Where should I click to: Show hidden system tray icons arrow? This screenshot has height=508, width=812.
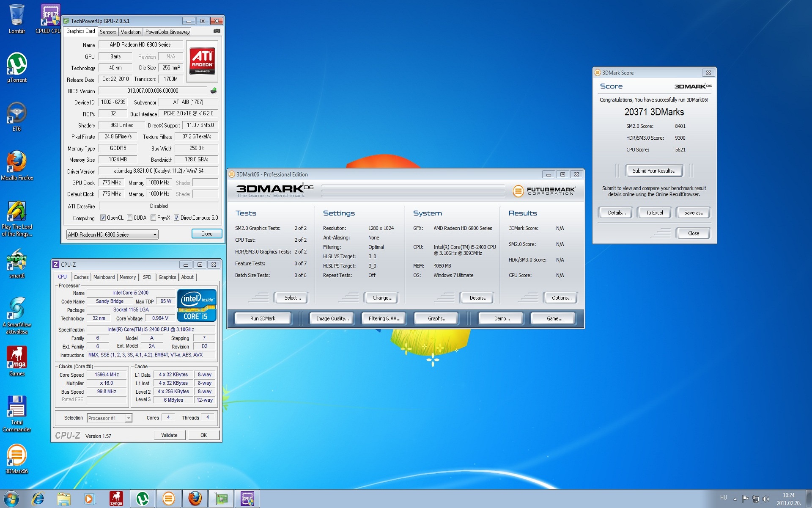point(735,499)
